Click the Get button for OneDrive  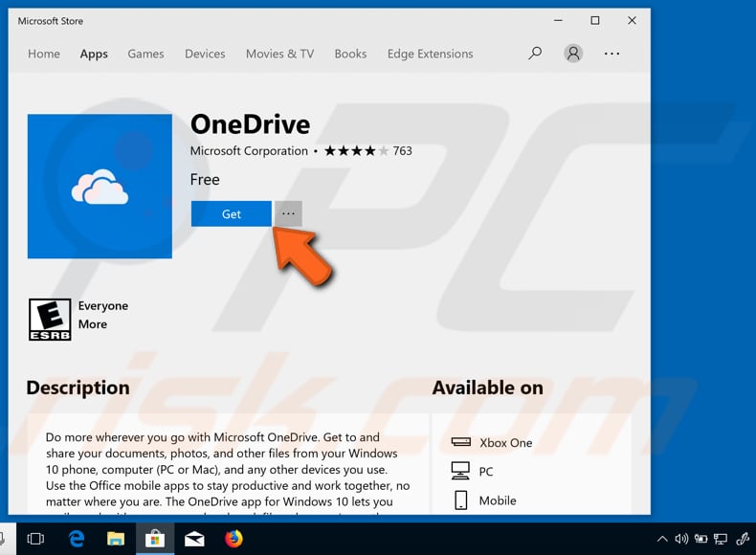[232, 213]
